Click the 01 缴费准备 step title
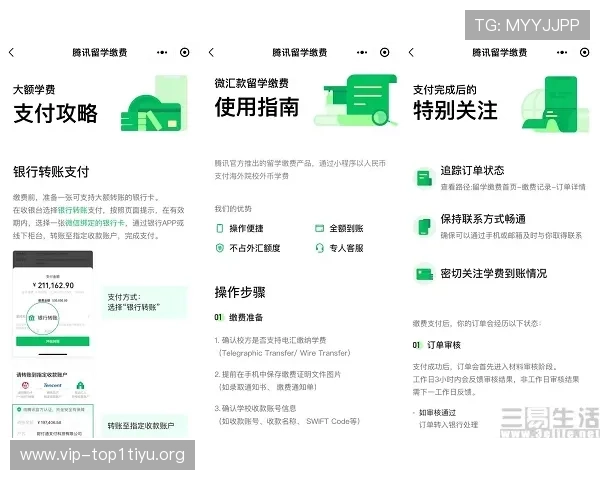This screenshot has width=600, height=480. tap(238, 317)
